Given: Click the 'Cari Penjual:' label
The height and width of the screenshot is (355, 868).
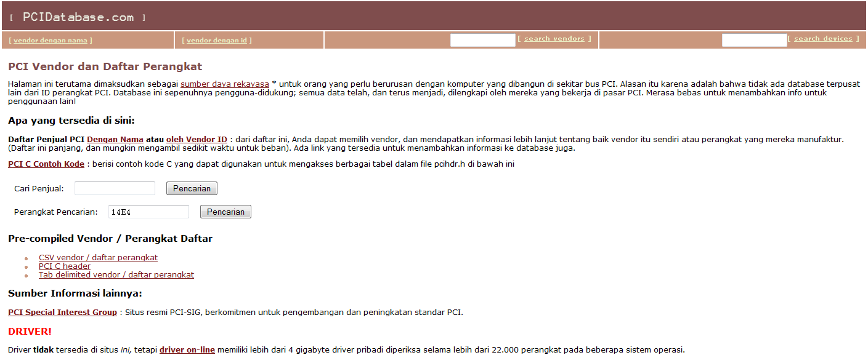Looking at the screenshot, I should click(x=39, y=188).
